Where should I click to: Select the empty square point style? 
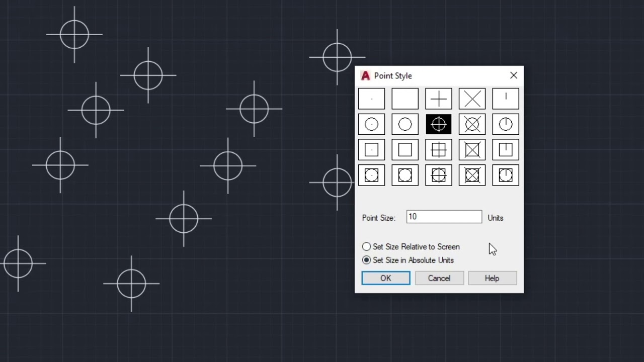405,150
